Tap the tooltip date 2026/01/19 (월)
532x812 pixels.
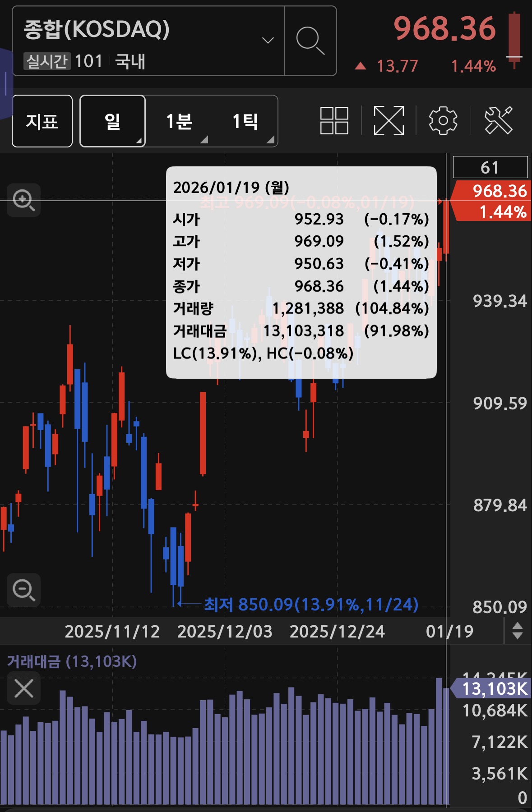(x=231, y=188)
